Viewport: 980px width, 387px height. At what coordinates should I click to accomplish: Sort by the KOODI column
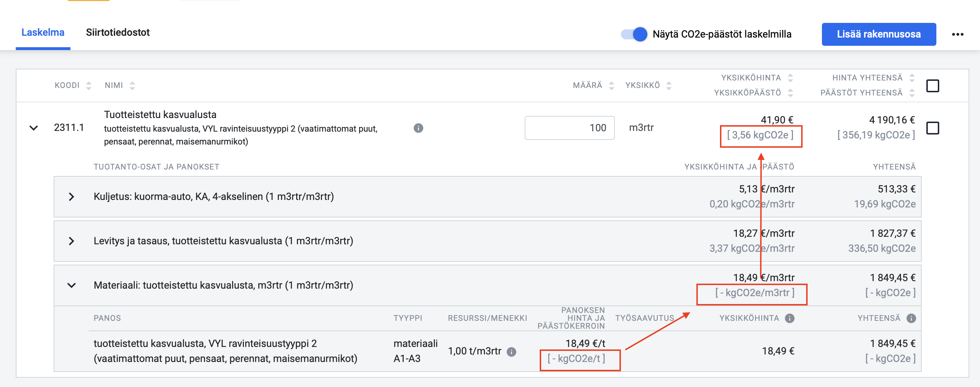pos(88,85)
